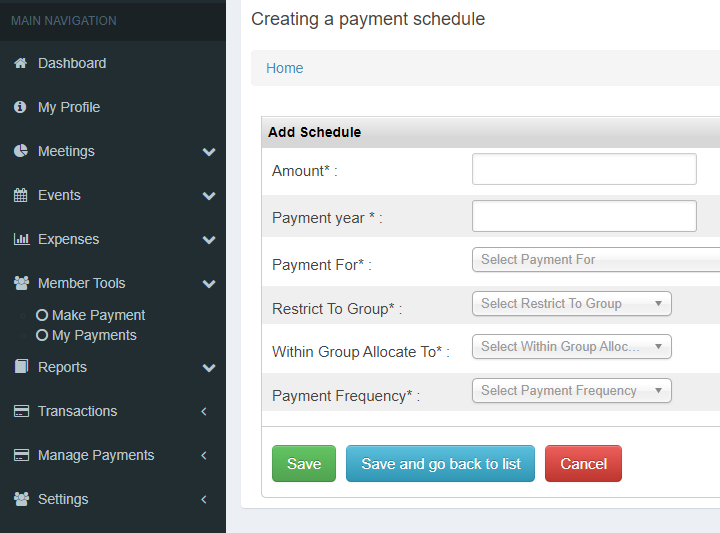Image resolution: width=720 pixels, height=533 pixels.
Task: Click the Expenses bar chart icon
Action: (x=21, y=239)
